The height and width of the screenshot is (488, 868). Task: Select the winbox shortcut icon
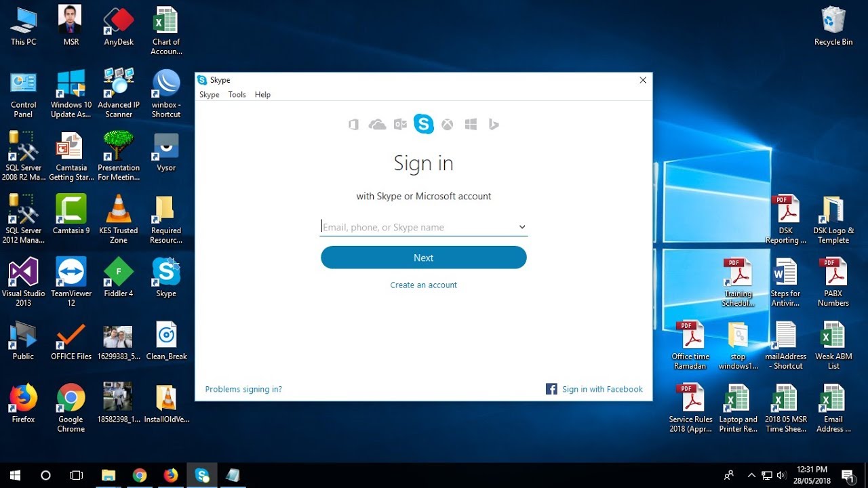pos(166,94)
